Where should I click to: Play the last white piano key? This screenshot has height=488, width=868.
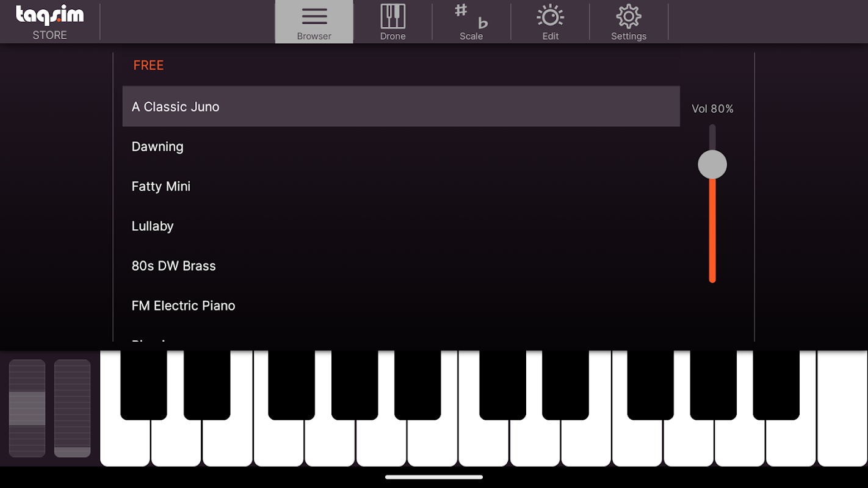[843, 409]
